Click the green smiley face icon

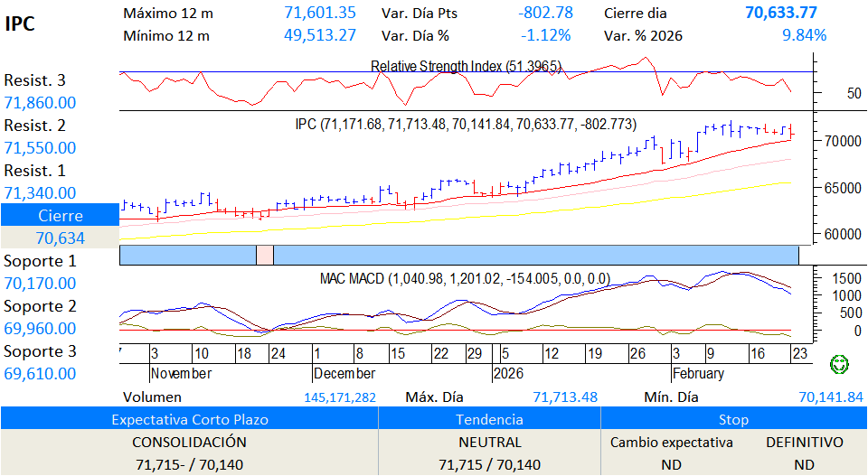point(840,365)
